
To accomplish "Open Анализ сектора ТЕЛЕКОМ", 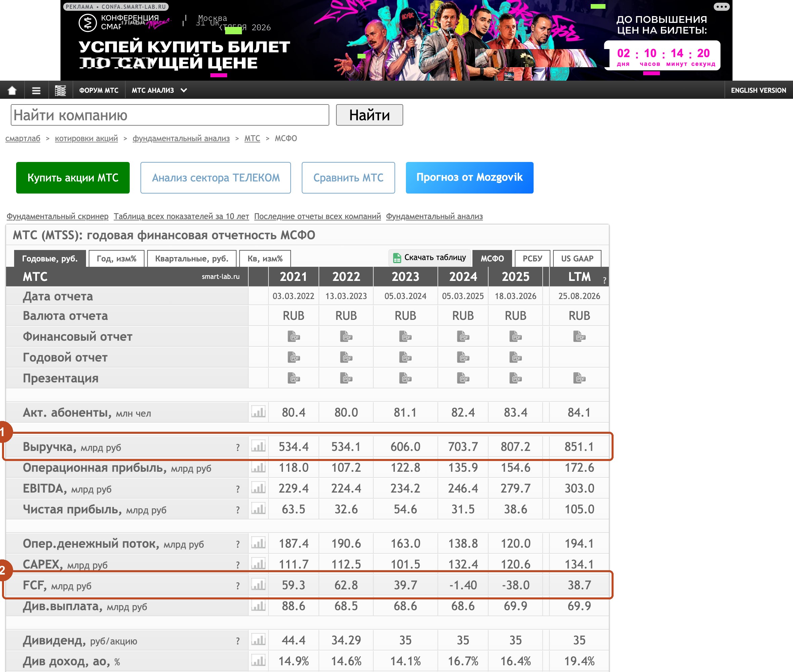I will pos(216,178).
